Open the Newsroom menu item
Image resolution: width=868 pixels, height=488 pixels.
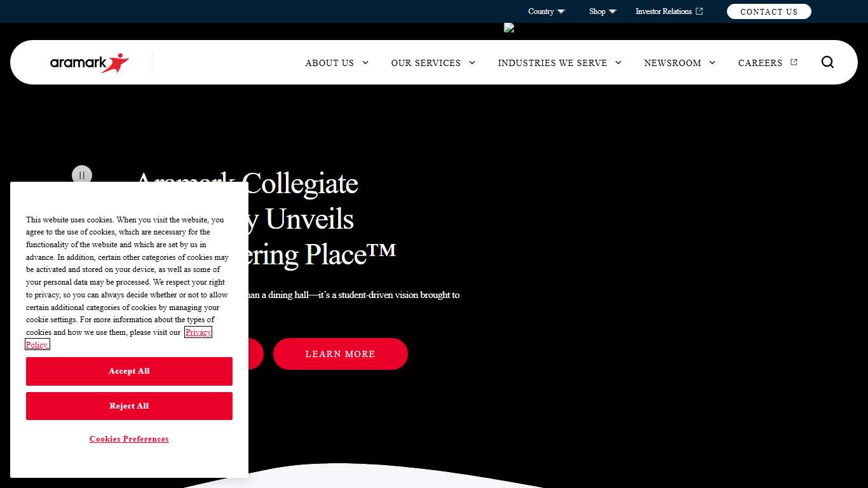[672, 63]
